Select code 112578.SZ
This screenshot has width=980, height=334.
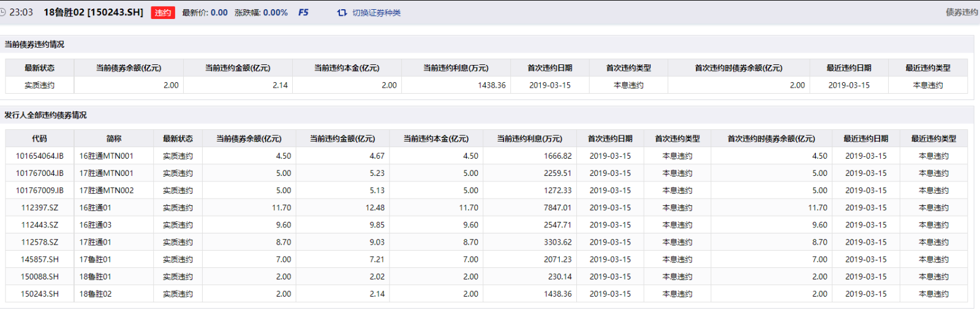click(40, 242)
